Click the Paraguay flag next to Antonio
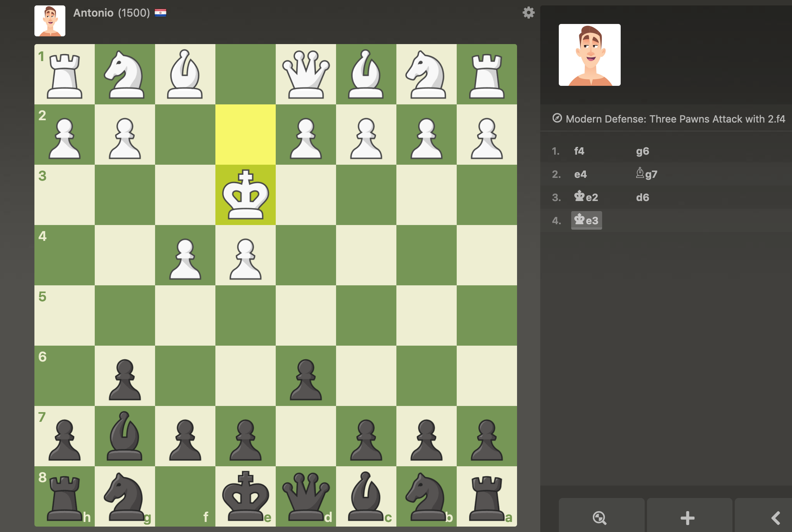Screen dimensions: 792x532 [161, 13]
